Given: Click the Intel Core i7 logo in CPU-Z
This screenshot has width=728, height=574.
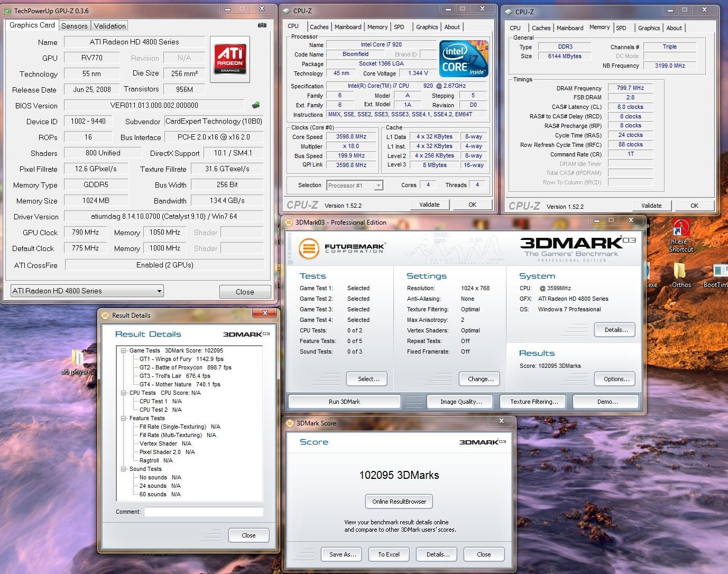Looking at the screenshot, I should pos(463,59).
